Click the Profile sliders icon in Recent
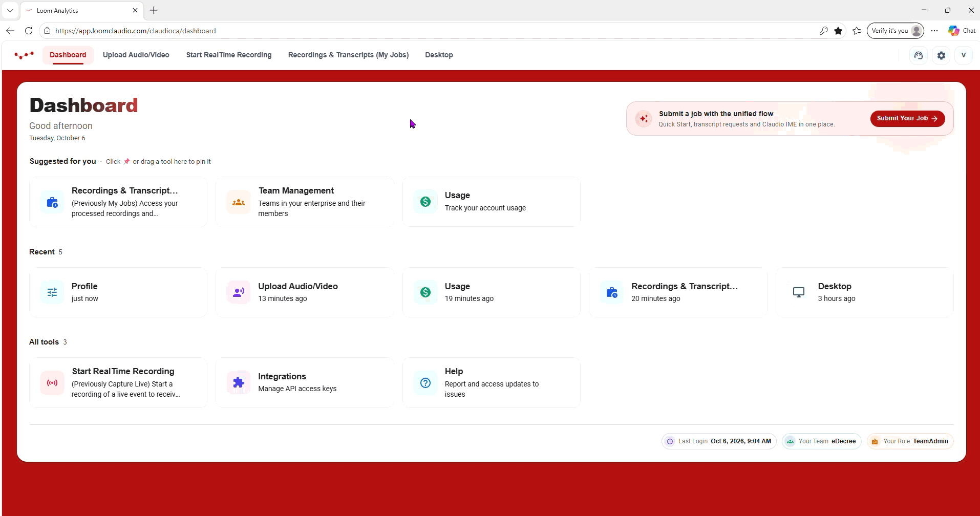The width and height of the screenshot is (980, 516). point(52,292)
